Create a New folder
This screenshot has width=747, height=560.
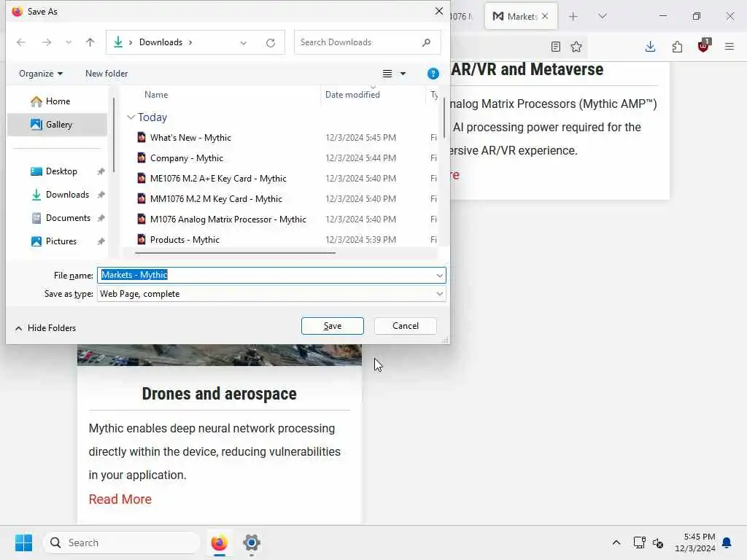click(x=107, y=74)
